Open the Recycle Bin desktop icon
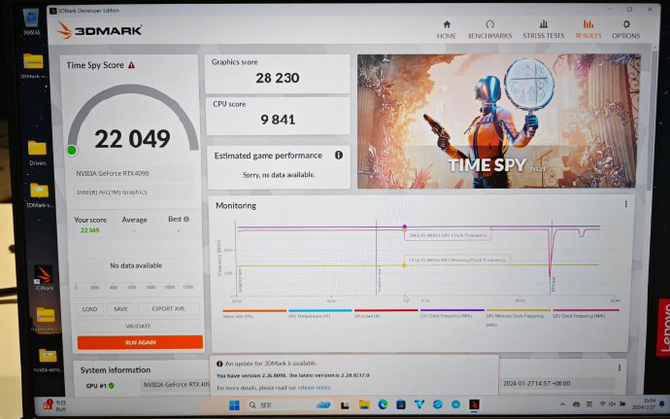Screen dimensions: 670x419 click(31, 22)
